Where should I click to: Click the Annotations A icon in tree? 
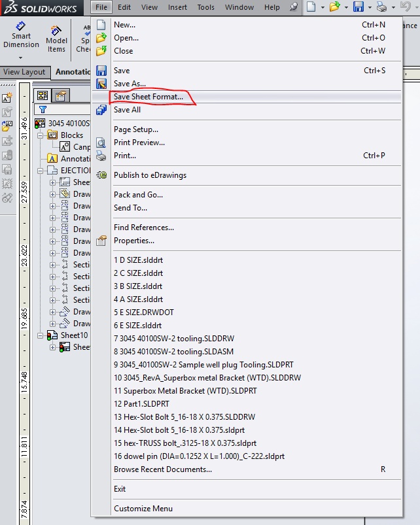point(52,158)
